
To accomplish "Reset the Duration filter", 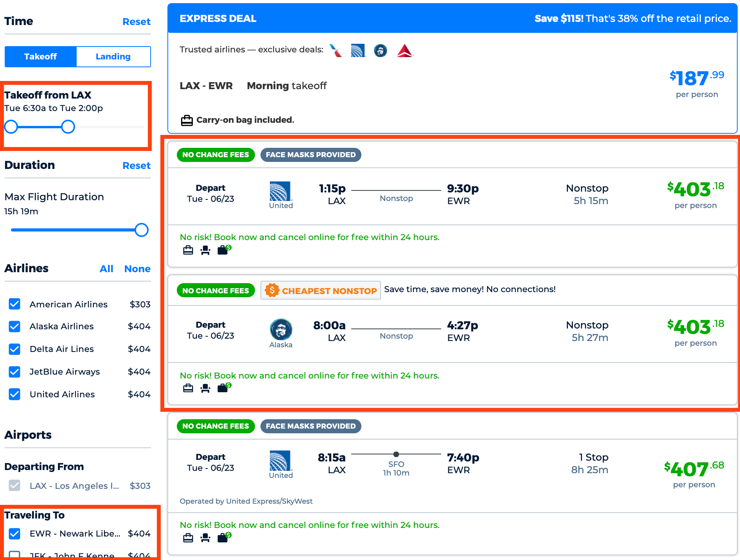I will (137, 165).
